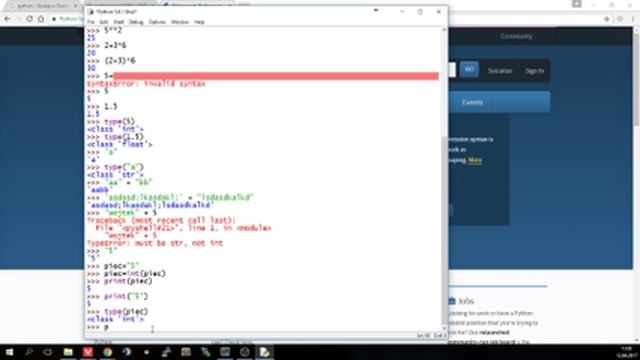Click the yellow More link on python.org
Viewport: 640px width, 360px height.
click(475, 160)
